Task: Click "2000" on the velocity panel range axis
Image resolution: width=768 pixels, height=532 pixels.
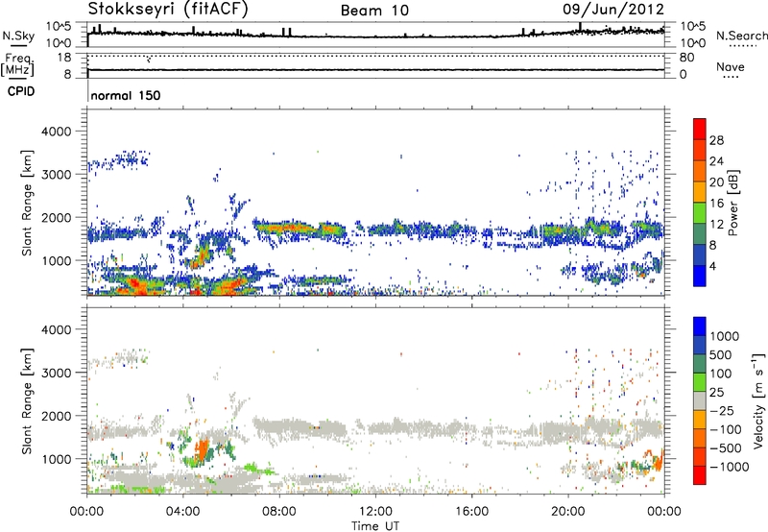Action: (x=57, y=416)
